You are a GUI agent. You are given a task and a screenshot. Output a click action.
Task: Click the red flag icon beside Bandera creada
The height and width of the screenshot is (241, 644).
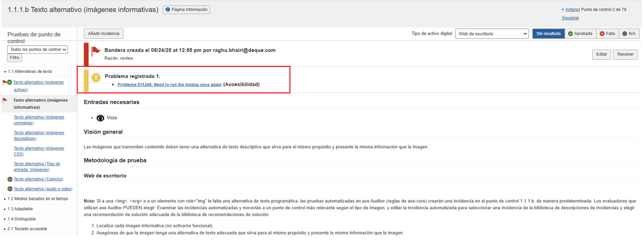pyautogui.click(x=96, y=50)
